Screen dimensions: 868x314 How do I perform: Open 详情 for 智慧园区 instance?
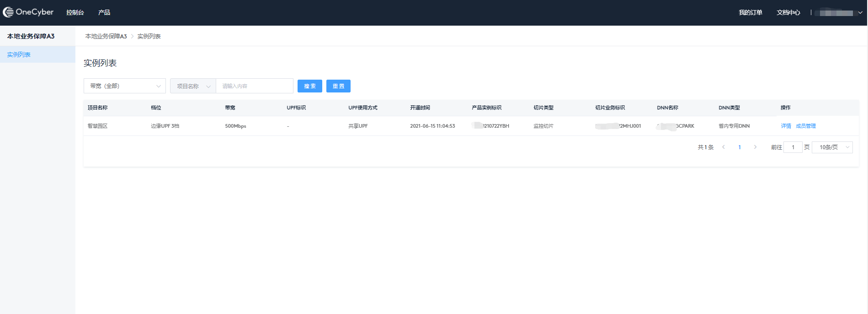(x=786, y=126)
